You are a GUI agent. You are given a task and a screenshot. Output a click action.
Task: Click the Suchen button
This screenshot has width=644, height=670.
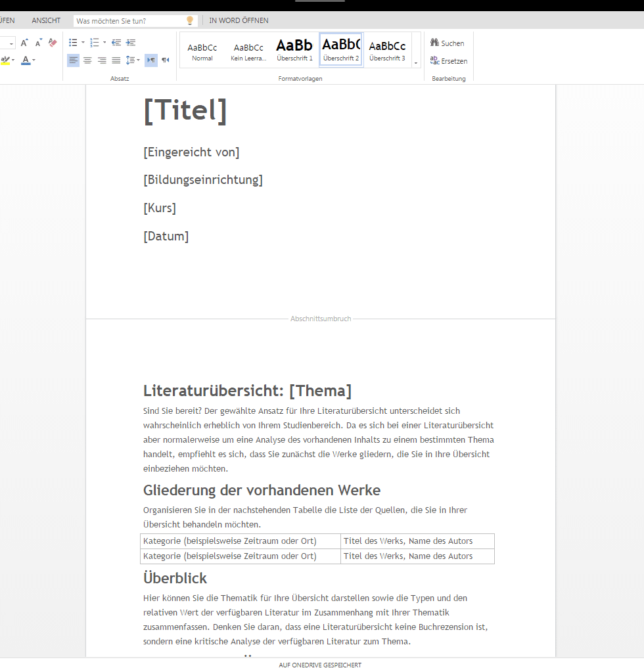click(448, 43)
